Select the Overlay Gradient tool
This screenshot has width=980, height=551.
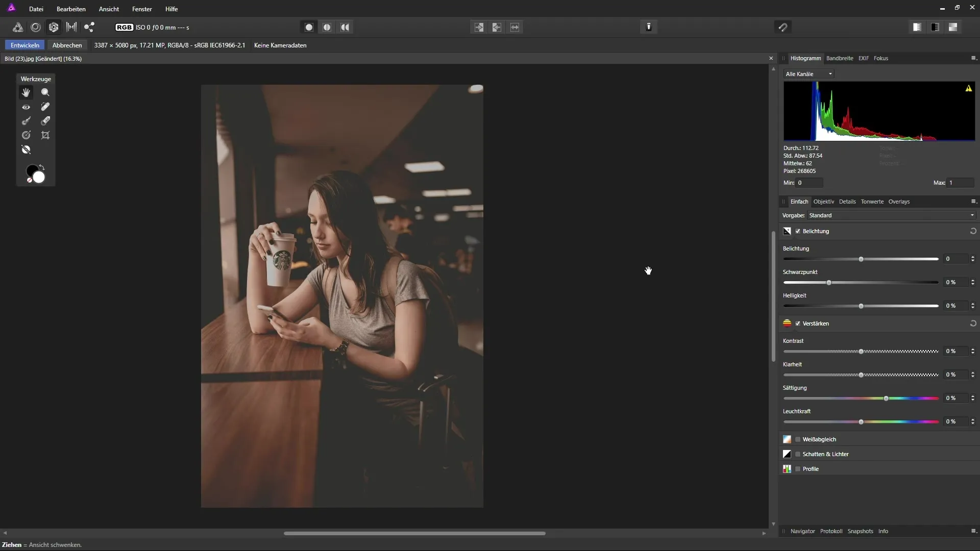click(x=26, y=135)
